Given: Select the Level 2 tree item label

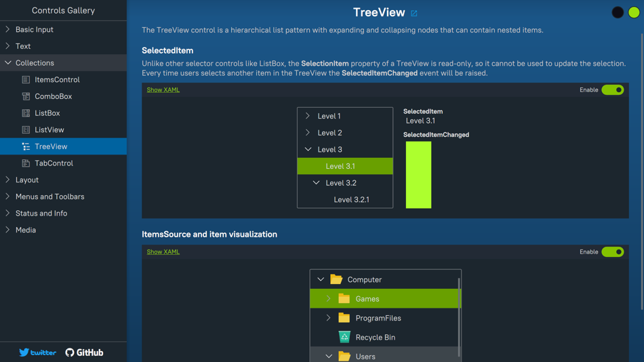Looking at the screenshot, I should [x=330, y=133].
